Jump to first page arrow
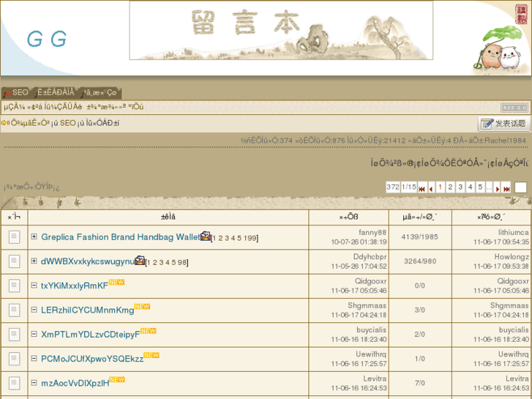Image resolution: width=532 pixels, height=399 pixels. point(422,187)
